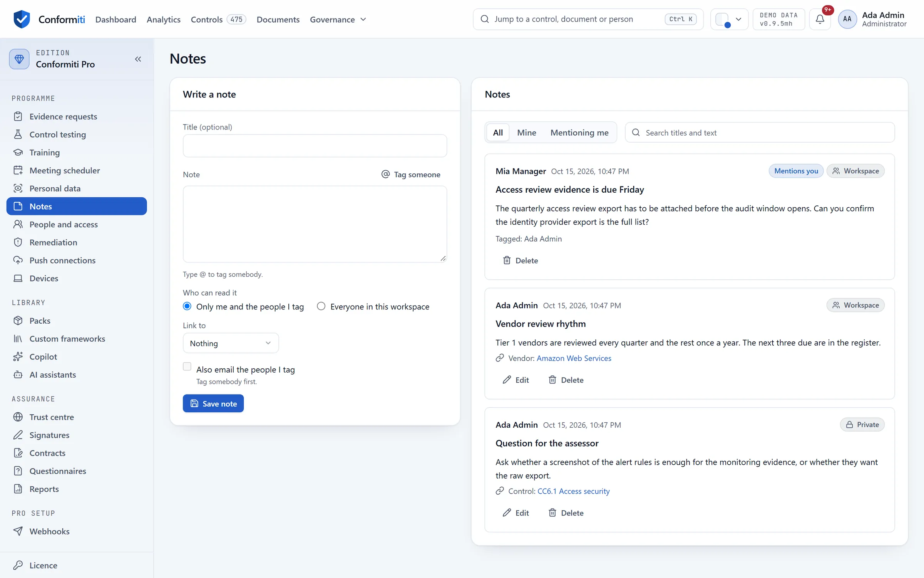924x578 pixels.
Task: Click the Personal data scan icon
Action: [x=18, y=188]
